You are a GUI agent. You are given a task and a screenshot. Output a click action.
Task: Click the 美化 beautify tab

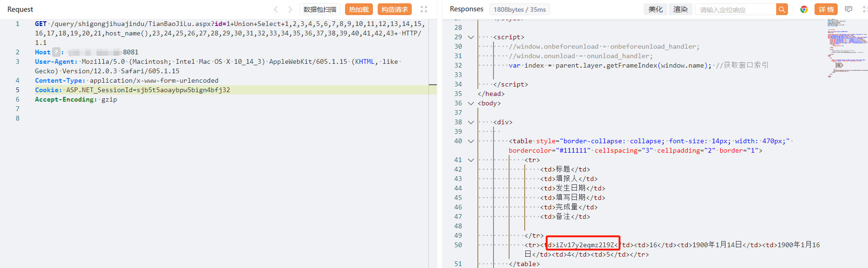click(x=655, y=9)
